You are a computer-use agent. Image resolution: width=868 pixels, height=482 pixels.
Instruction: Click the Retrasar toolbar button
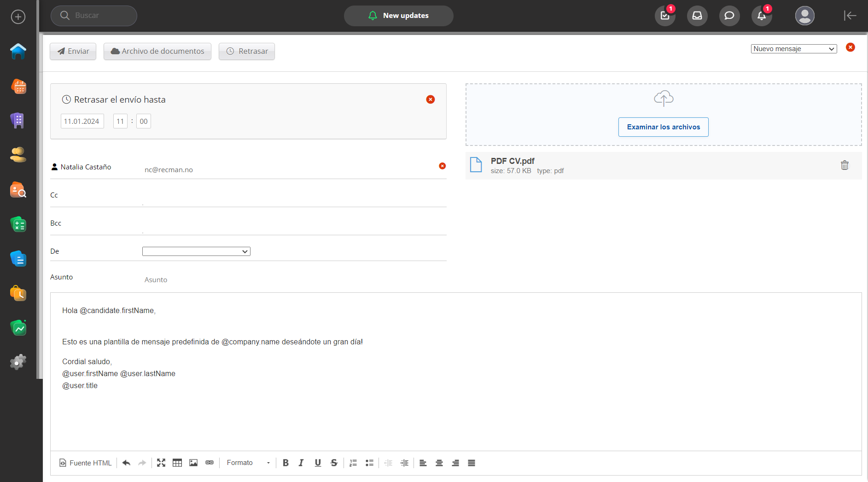(x=247, y=51)
